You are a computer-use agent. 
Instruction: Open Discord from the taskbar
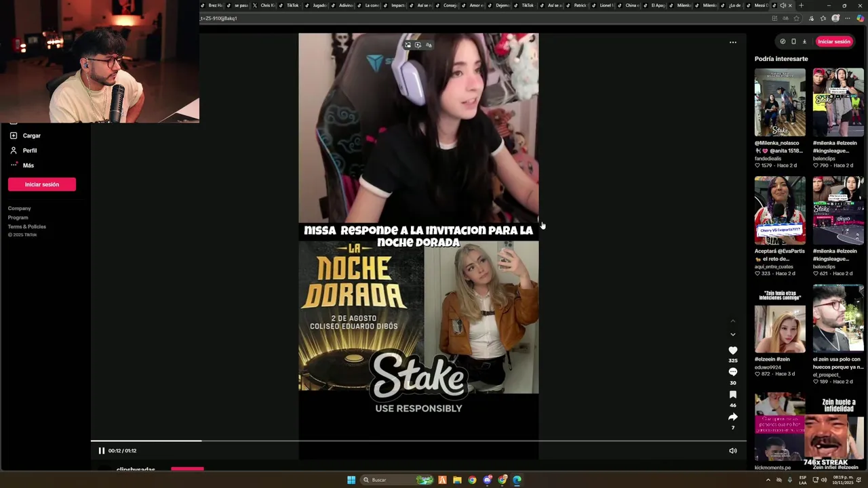[x=487, y=480]
